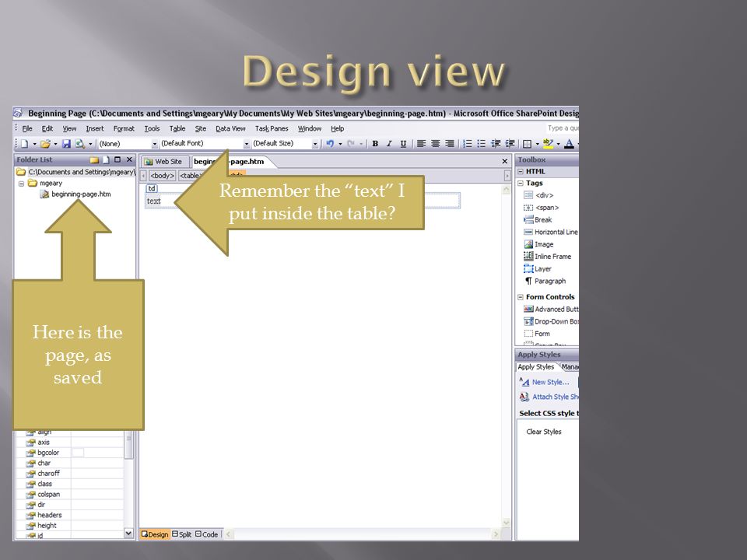Select the Advanced Button form control
The image size is (747, 560).
pyautogui.click(x=551, y=309)
